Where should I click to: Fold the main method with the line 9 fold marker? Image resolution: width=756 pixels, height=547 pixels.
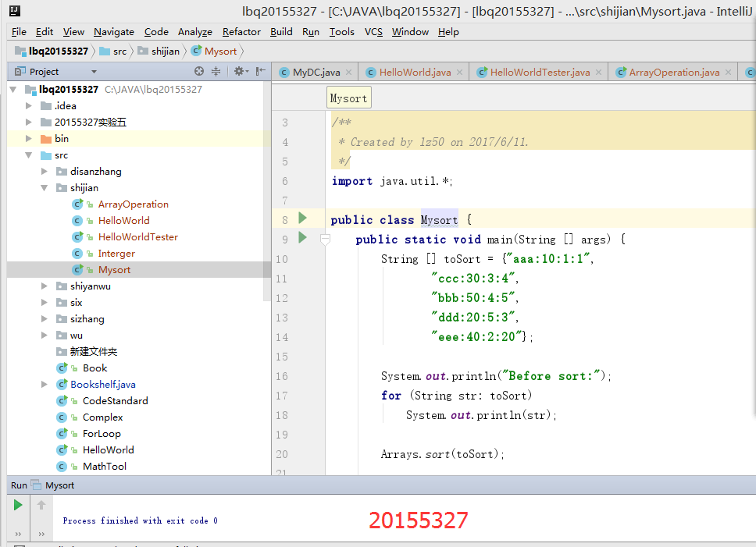pos(326,239)
